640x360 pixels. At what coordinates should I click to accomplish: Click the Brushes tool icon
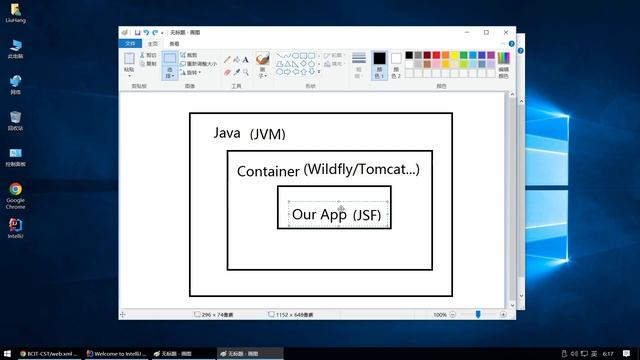tap(262, 59)
